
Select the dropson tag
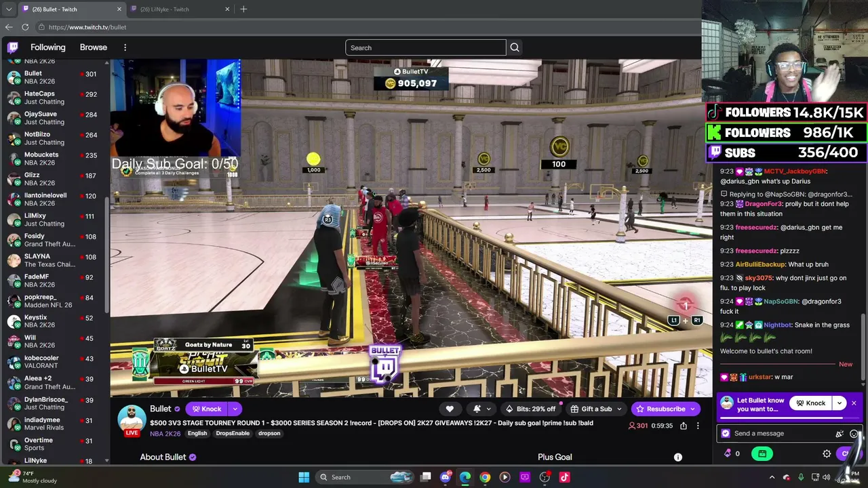[269, 434]
